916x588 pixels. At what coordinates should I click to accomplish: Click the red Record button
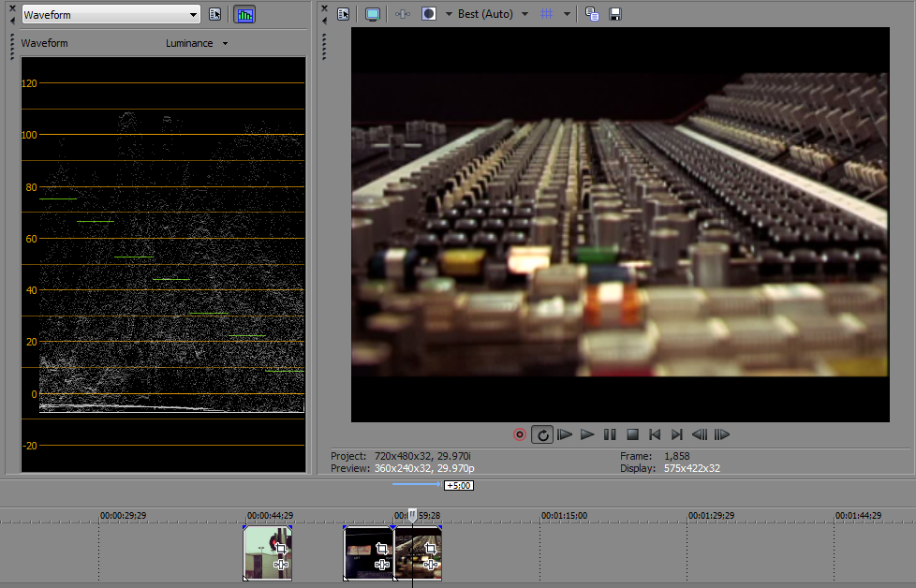519,434
